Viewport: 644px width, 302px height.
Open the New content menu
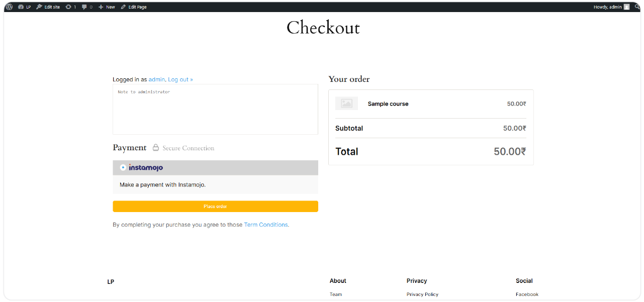click(107, 7)
